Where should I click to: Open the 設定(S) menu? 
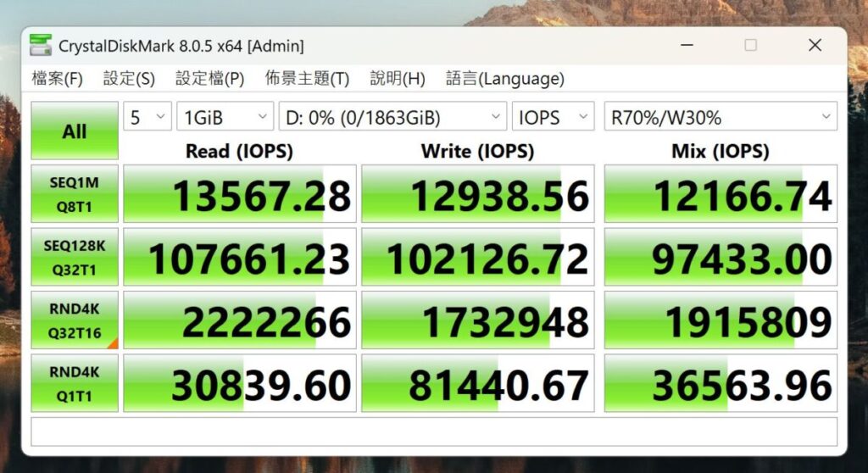129,79
